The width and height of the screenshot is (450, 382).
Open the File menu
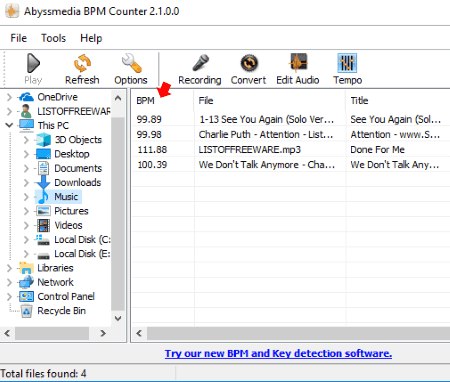click(x=19, y=38)
